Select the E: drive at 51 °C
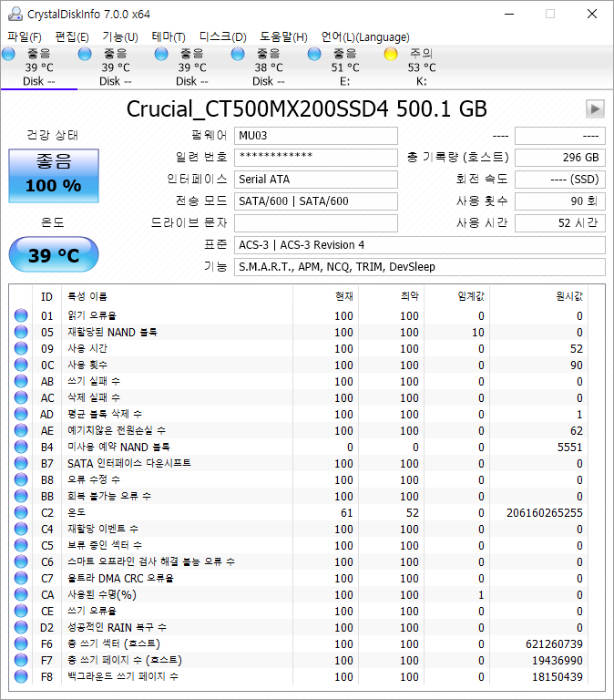 pyautogui.click(x=345, y=67)
